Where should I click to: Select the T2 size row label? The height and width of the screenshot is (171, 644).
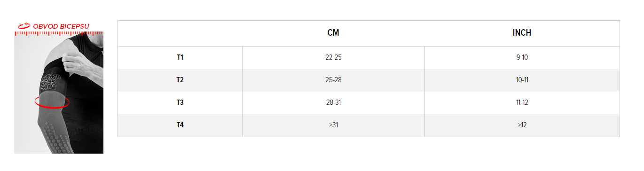click(x=180, y=80)
